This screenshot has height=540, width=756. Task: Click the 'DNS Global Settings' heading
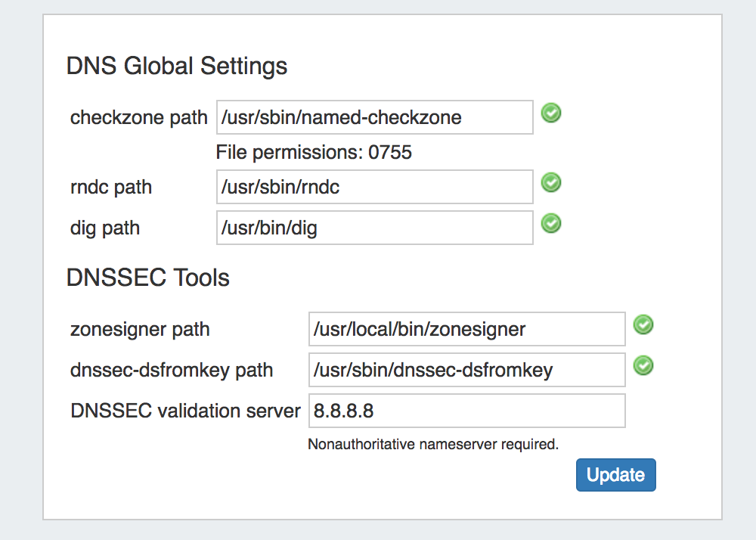pyautogui.click(x=177, y=66)
